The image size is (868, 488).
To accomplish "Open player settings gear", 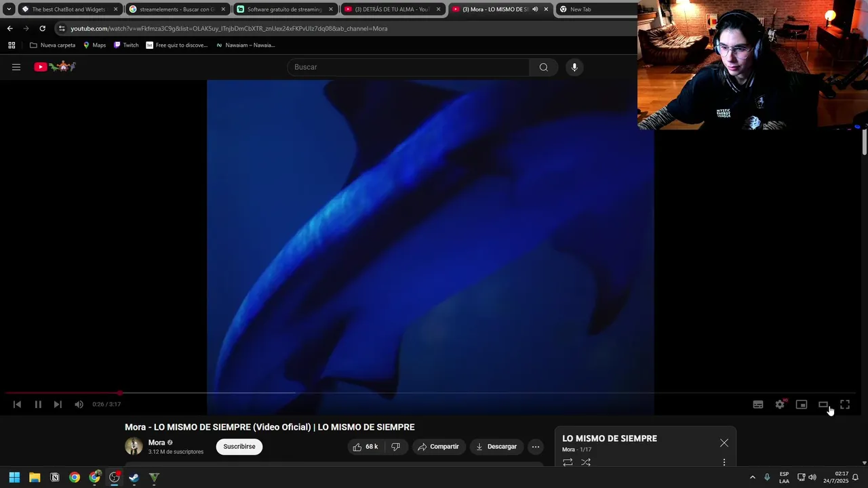I will pos(780,405).
